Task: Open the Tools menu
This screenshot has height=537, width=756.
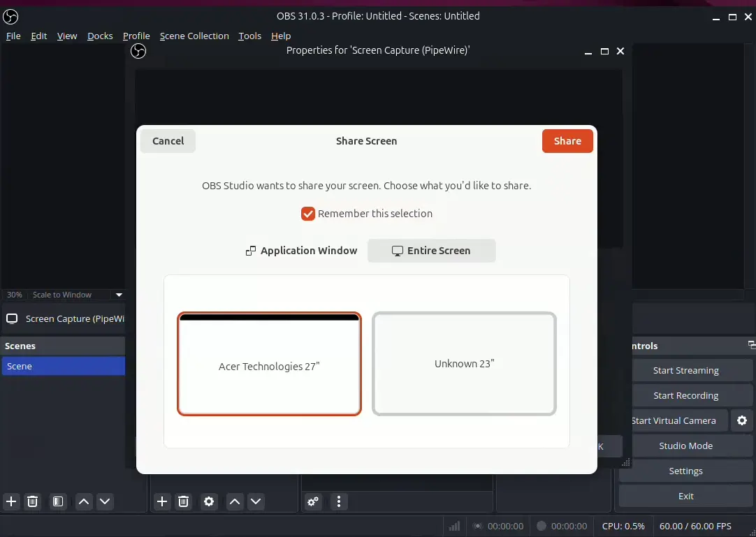Action: pyautogui.click(x=249, y=36)
